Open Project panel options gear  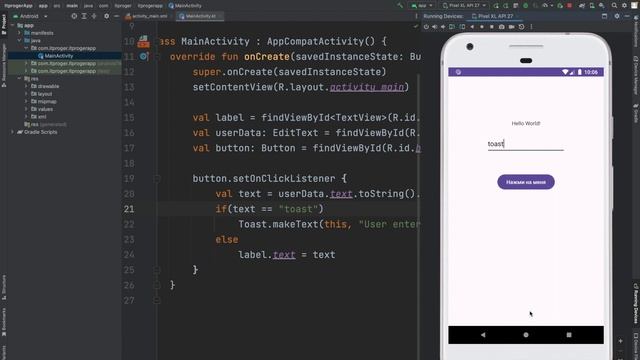(107, 16)
